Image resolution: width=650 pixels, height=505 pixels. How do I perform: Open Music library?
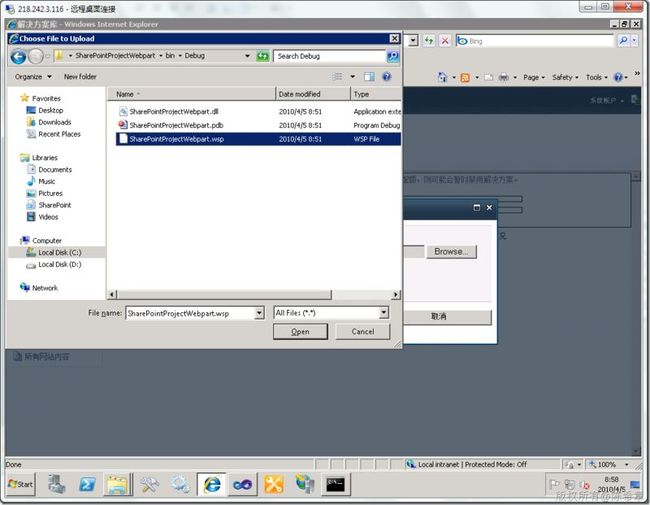[41, 182]
